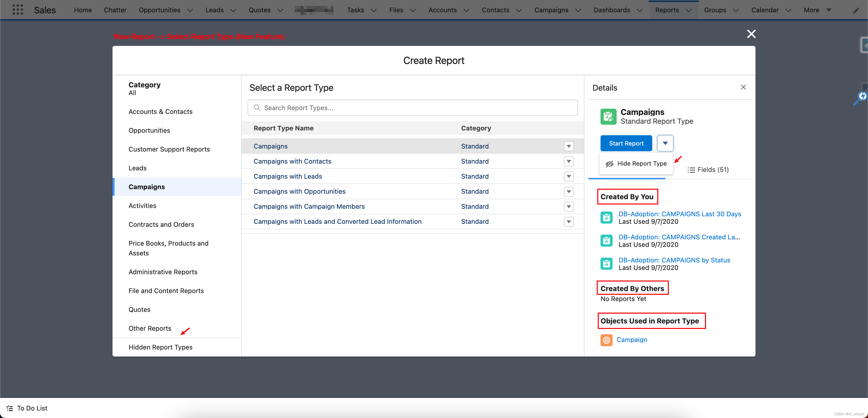Click icon beside DB-Adoption: CAMPAIGNS Created La...
Image resolution: width=868 pixels, height=418 pixels.
[x=606, y=241]
